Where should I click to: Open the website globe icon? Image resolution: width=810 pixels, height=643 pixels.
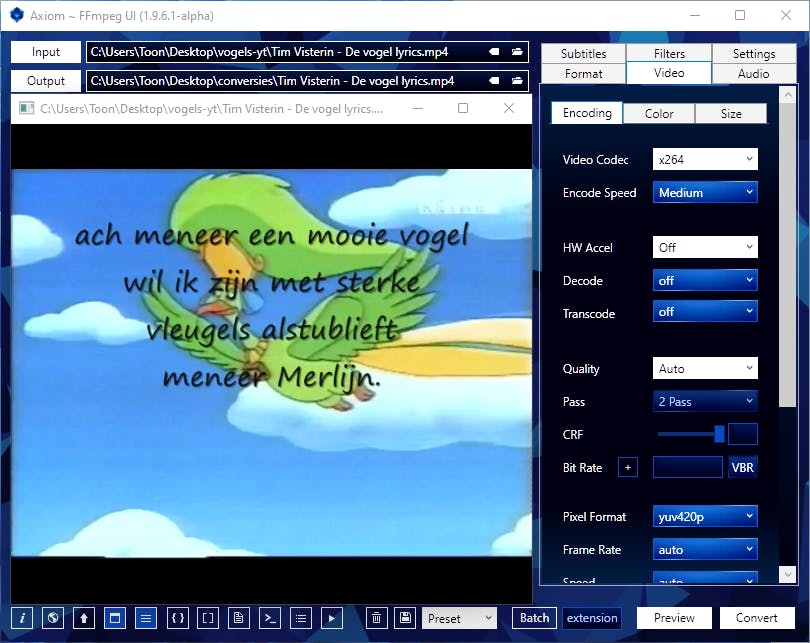(53, 618)
